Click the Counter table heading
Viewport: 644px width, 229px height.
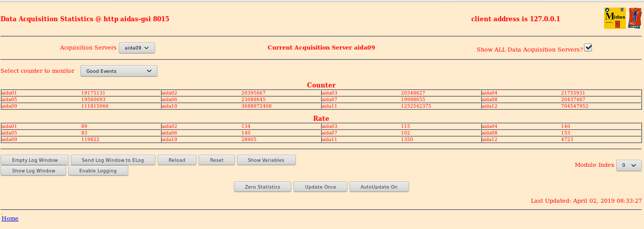pyautogui.click(x=321, y=85)
